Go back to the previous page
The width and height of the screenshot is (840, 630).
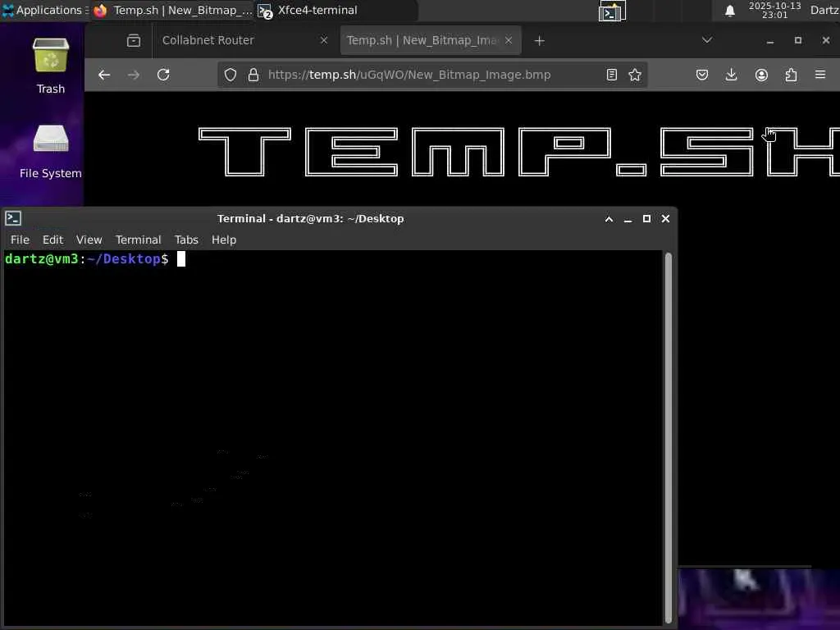click(x=104, y=75)
